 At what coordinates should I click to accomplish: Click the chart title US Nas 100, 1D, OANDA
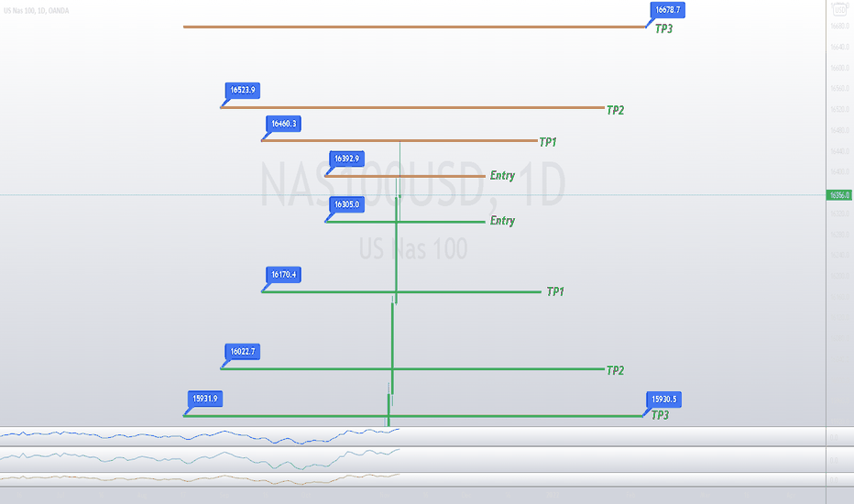[36, 10]
